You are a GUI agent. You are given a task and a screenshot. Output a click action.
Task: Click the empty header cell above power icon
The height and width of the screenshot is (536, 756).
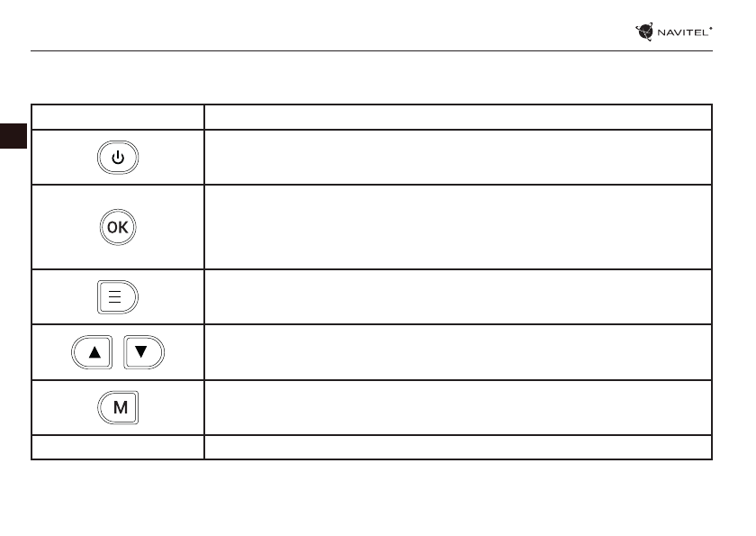pos(118,117)
